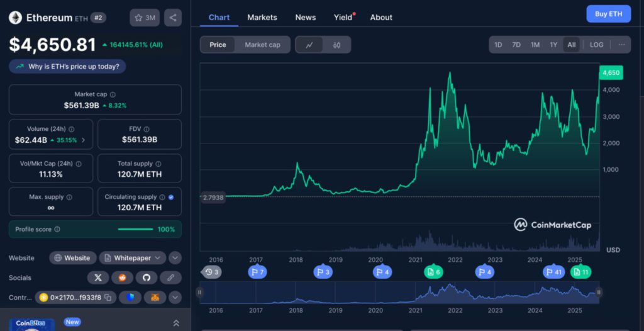
Task: Open the Yield tab
Action: [343, 17]
